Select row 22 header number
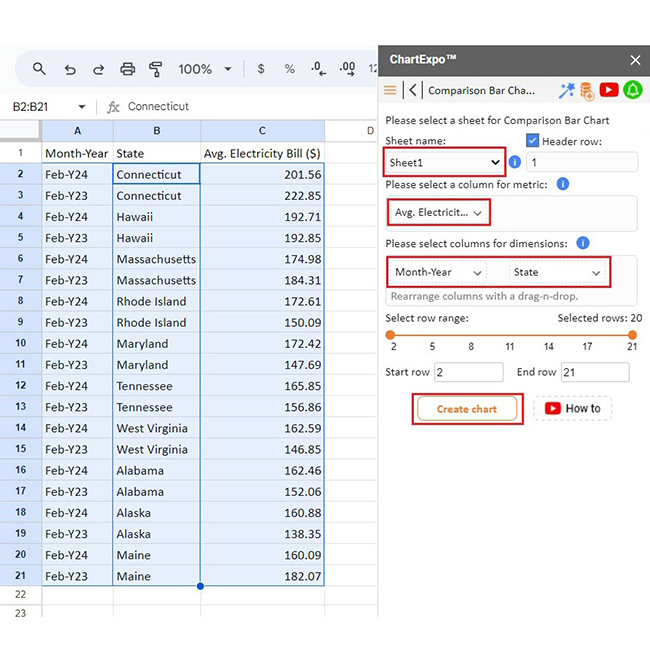Image resolution: width=650 pixels, height=662 pixels. 20,594
